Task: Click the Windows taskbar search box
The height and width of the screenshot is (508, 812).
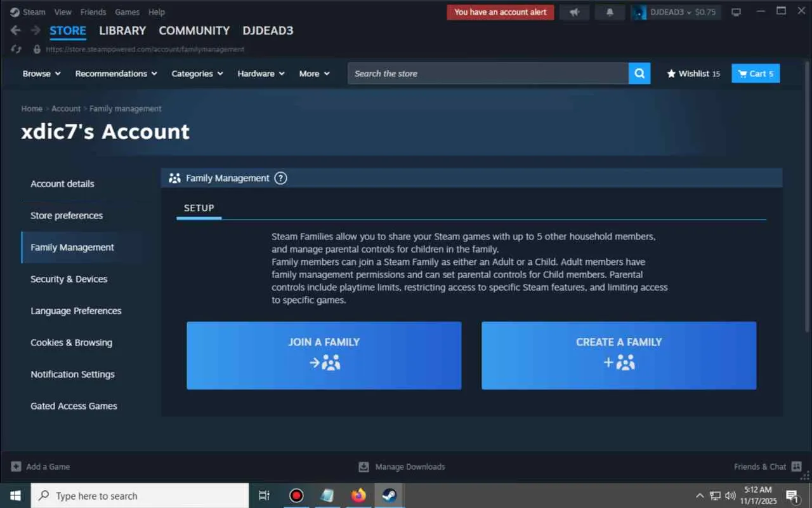Action: point(140,496)
